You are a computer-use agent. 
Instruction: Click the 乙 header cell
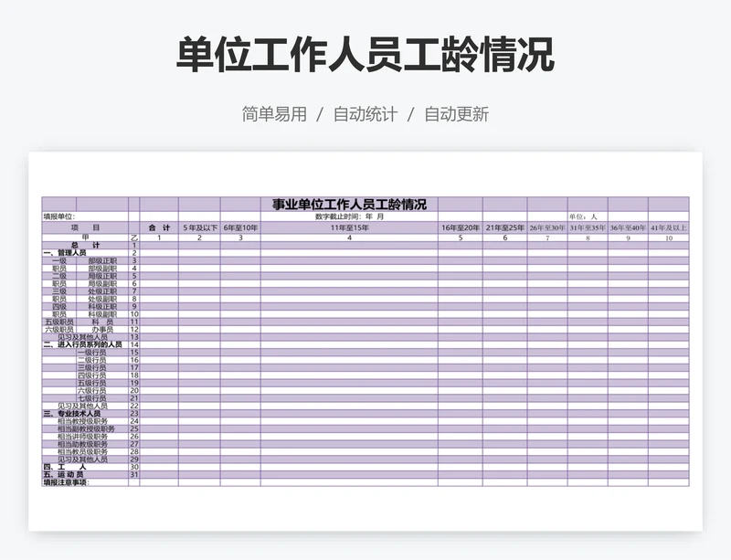coord(133,238)
